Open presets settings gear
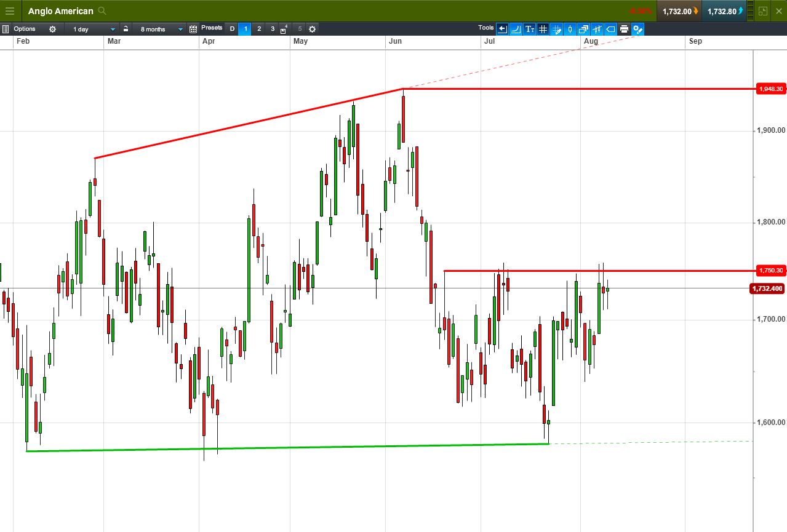Screen dimensions: 787x532 pyautogui.click(x=312, y=29)
